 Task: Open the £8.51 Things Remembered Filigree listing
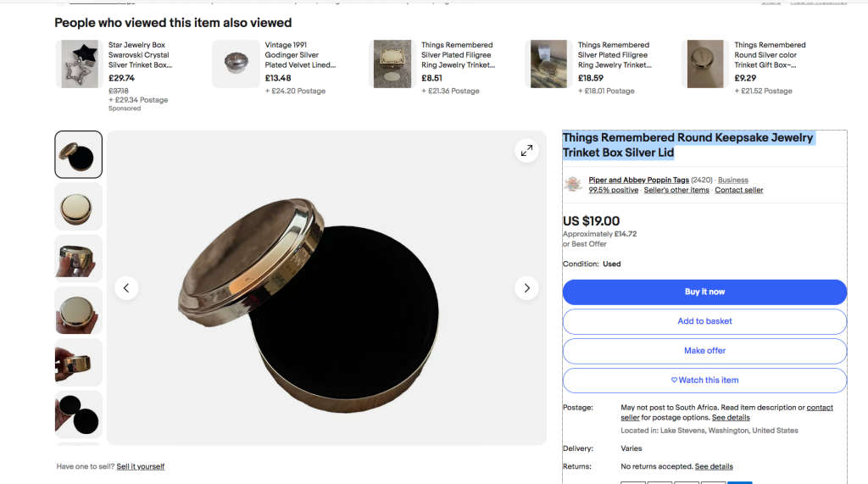coord(458,55)
